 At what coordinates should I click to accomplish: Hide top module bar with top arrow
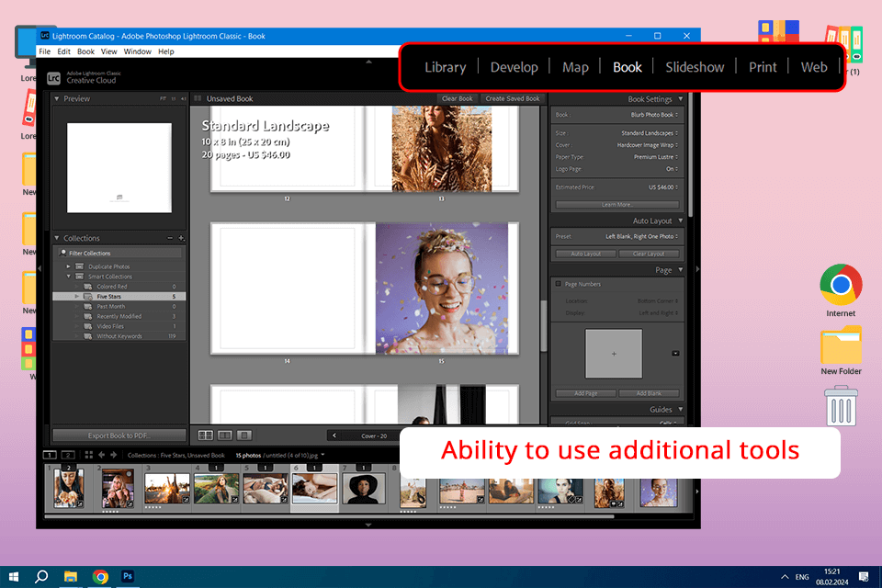click(369, 62)
